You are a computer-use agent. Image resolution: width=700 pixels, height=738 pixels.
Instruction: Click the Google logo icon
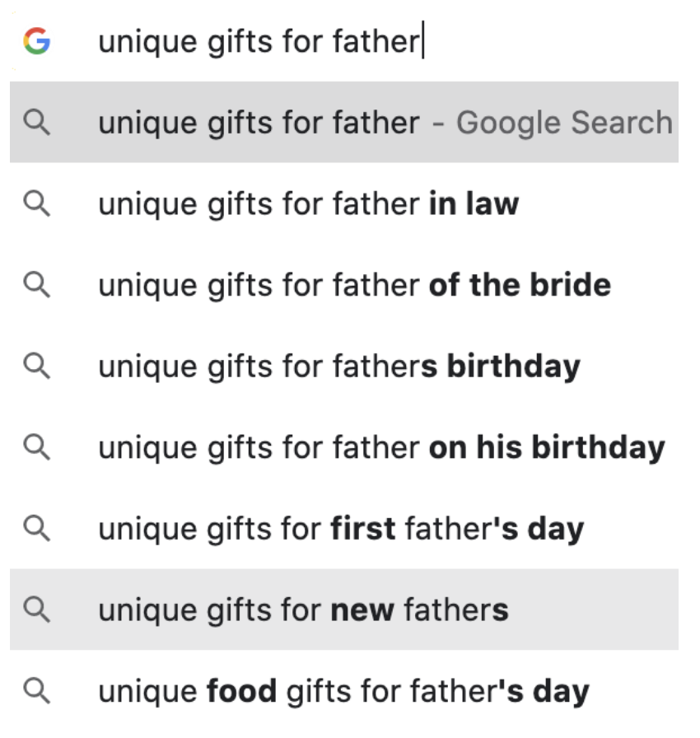(37, 41)
